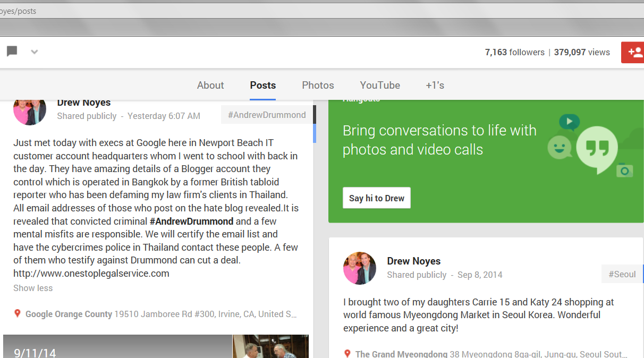Open the photo of two men
The image size is (644, 358).
pos(270,346)
